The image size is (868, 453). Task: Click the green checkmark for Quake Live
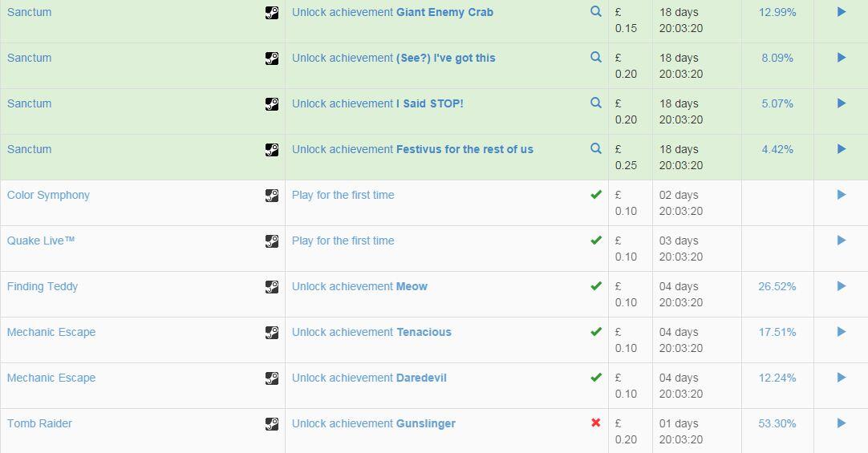click(x=596, y=241)
